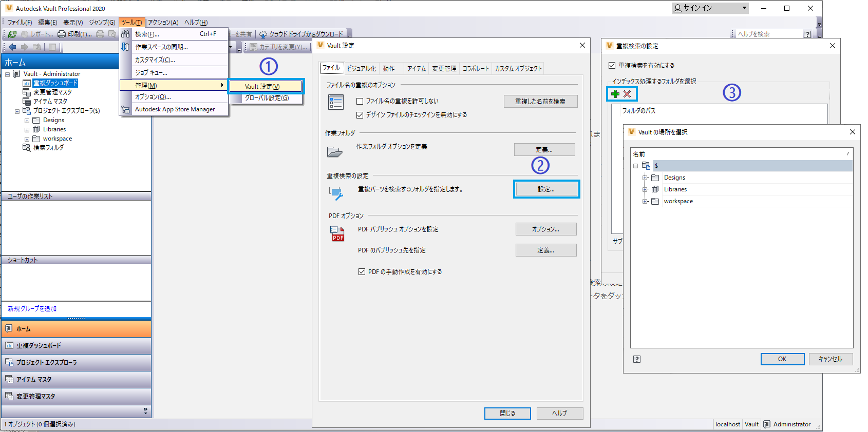This screenshot has height=432, width=868.
Task: Select カスタマイズ(C)... in the ツール menu
Action: point(174,60)
